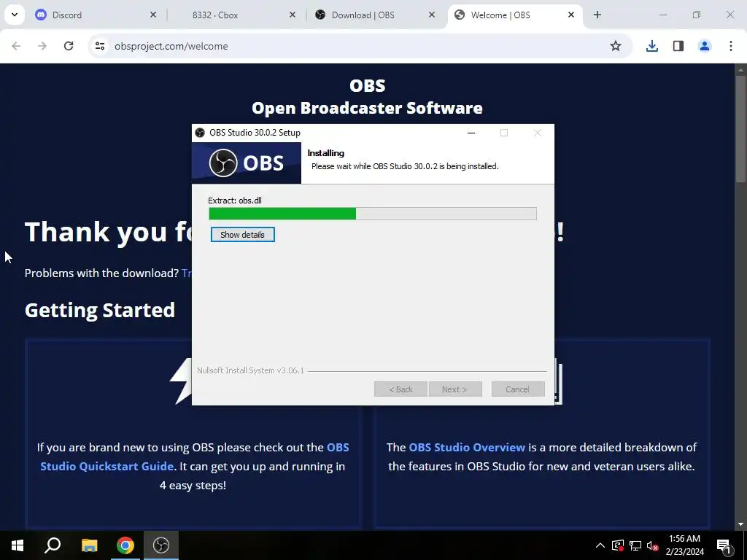Close the Download | OBS tab
This screenshot has width=747, height=560.
[432, 15]
